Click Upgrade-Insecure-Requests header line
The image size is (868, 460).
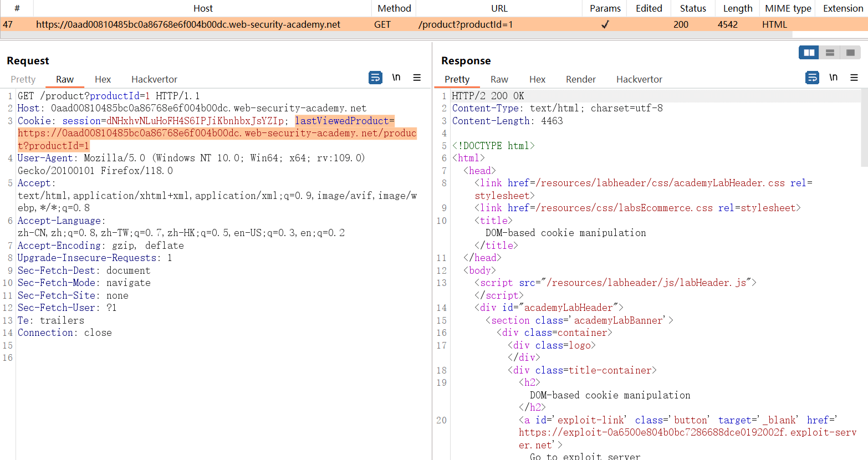point(95,258)
